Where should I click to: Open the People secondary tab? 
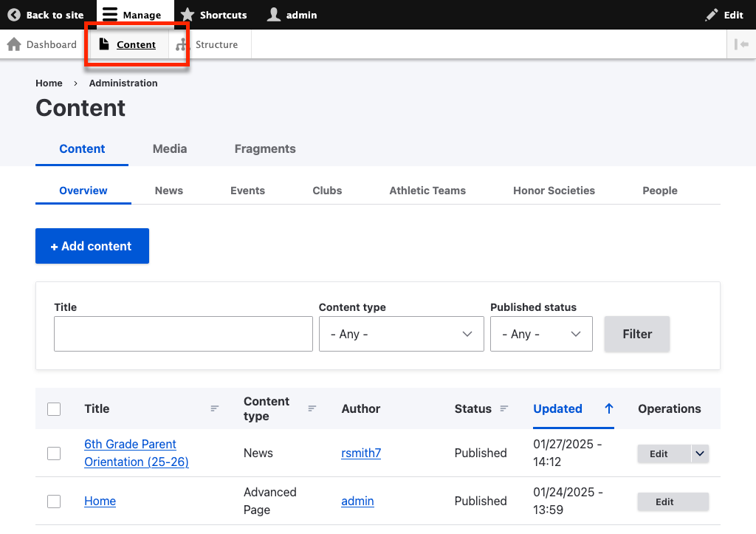[x=660, y=191]
